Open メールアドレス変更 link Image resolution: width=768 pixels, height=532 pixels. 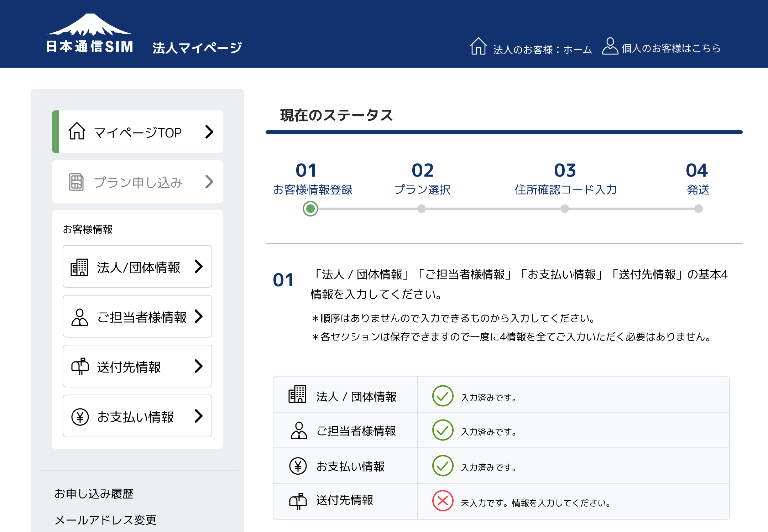tap(105, 520)
